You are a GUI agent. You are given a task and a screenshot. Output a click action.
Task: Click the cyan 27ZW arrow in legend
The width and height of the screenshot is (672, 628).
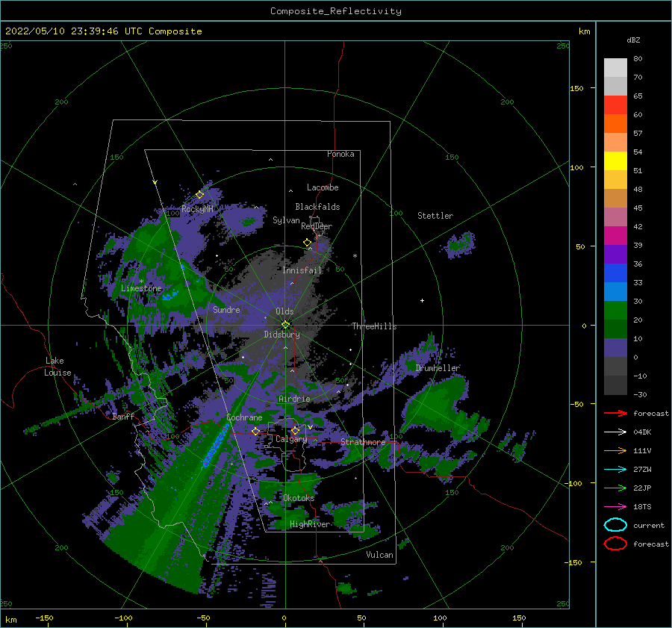coord(615,470)
